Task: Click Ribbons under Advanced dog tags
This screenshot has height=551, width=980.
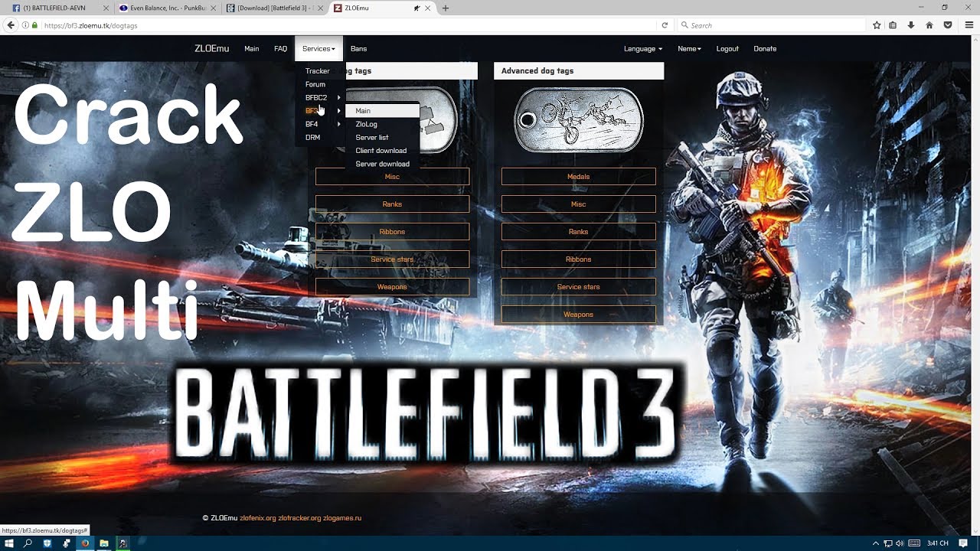Action: [x=579, y=259]
